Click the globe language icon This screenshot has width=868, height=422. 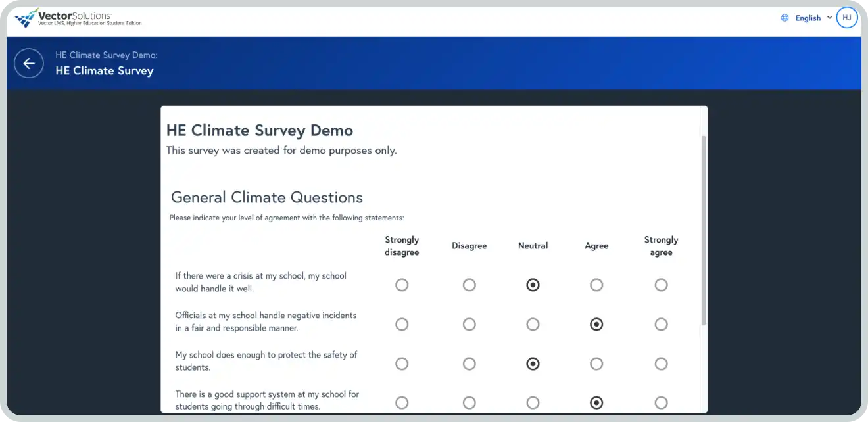[784, 18]
